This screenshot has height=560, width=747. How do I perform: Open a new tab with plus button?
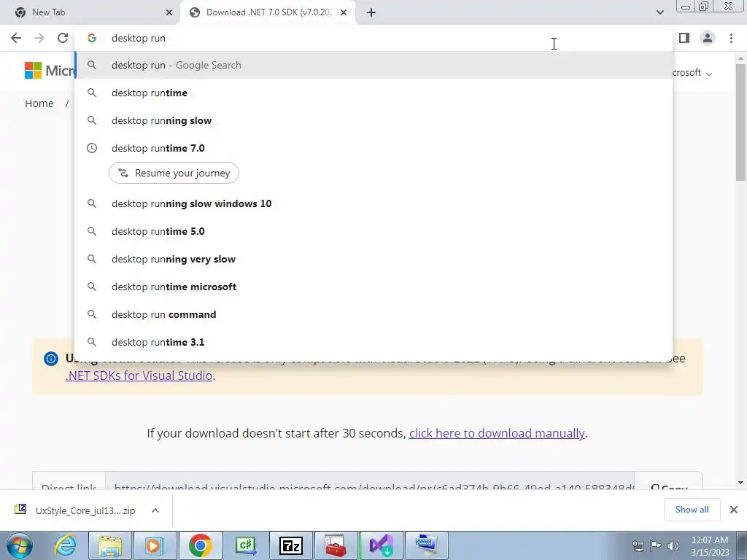point(371,12)
